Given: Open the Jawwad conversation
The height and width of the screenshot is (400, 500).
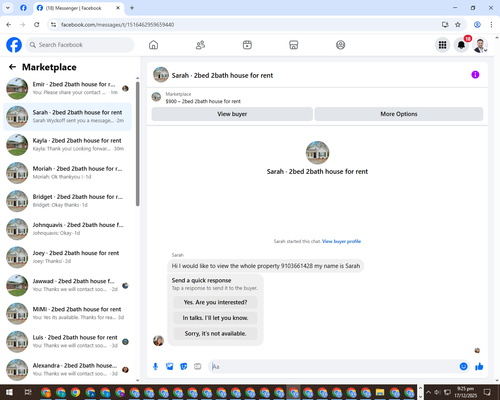Looking at the screenshot, I should pyautogui.click(x=67, y=285).
